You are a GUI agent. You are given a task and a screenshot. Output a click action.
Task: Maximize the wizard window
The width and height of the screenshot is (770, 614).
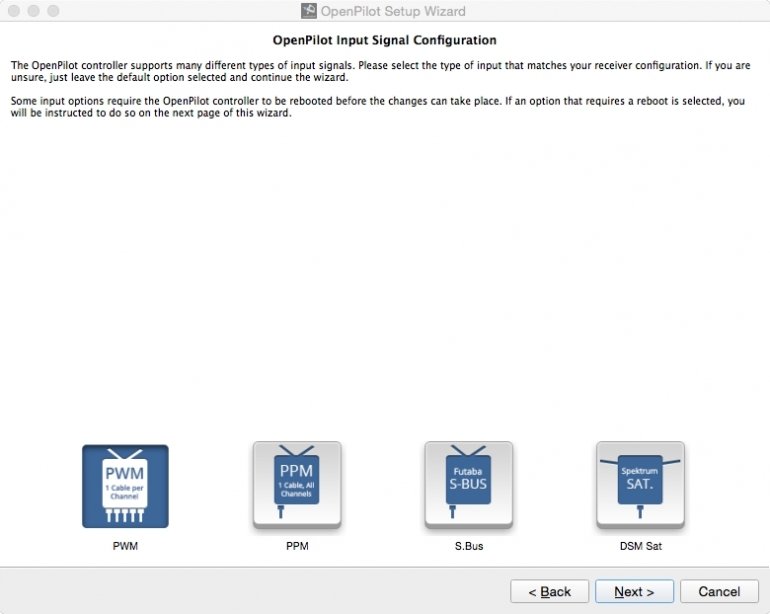[53, 11]
